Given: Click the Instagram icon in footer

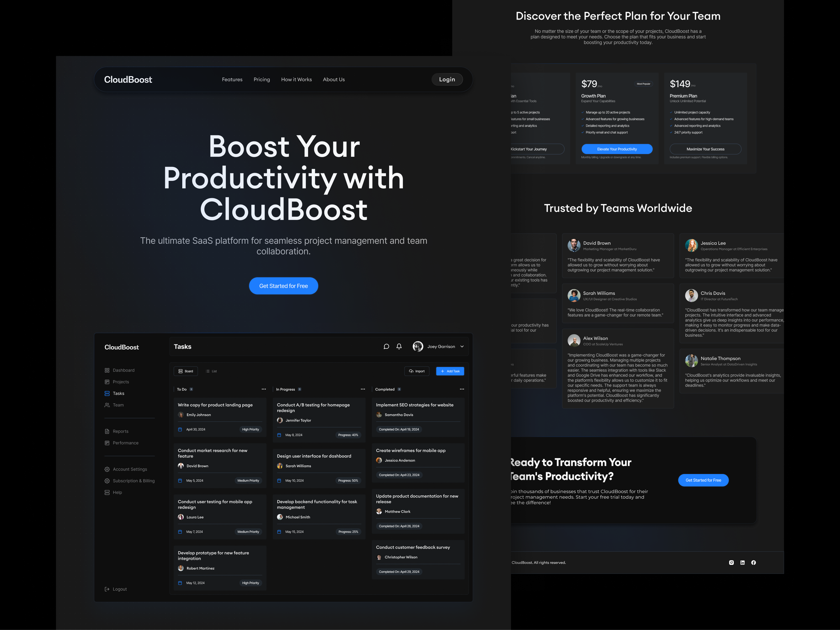Looking at the screenshot, I should pos(731,562).
